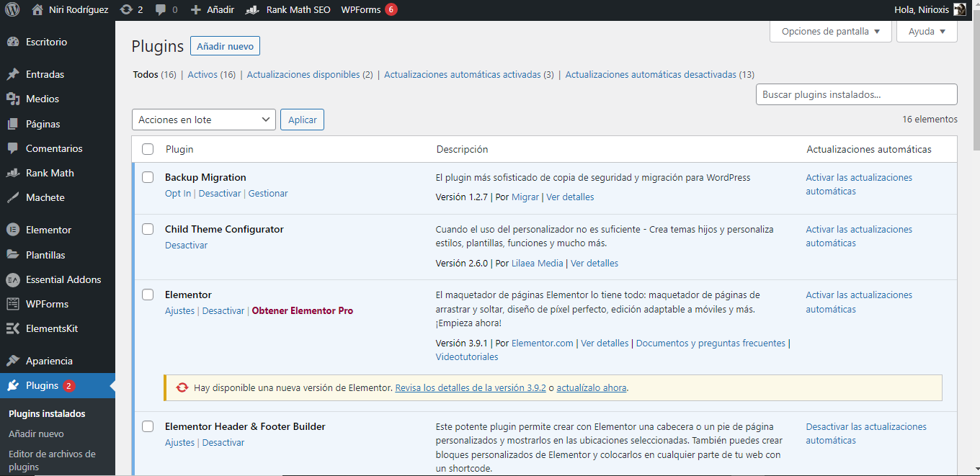
Task: Sort by the Plugin column header
Action: (x=179, y=149)
